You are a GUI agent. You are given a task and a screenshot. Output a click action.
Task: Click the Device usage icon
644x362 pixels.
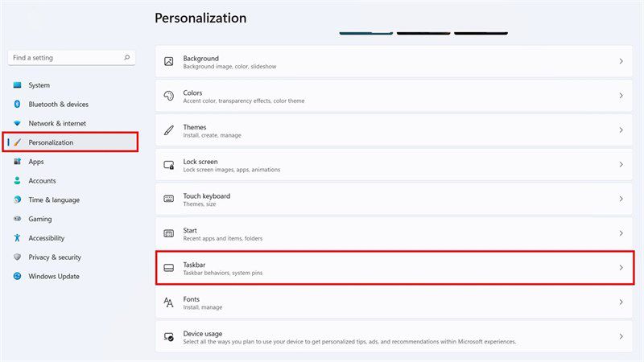click(x=169, y=337)
